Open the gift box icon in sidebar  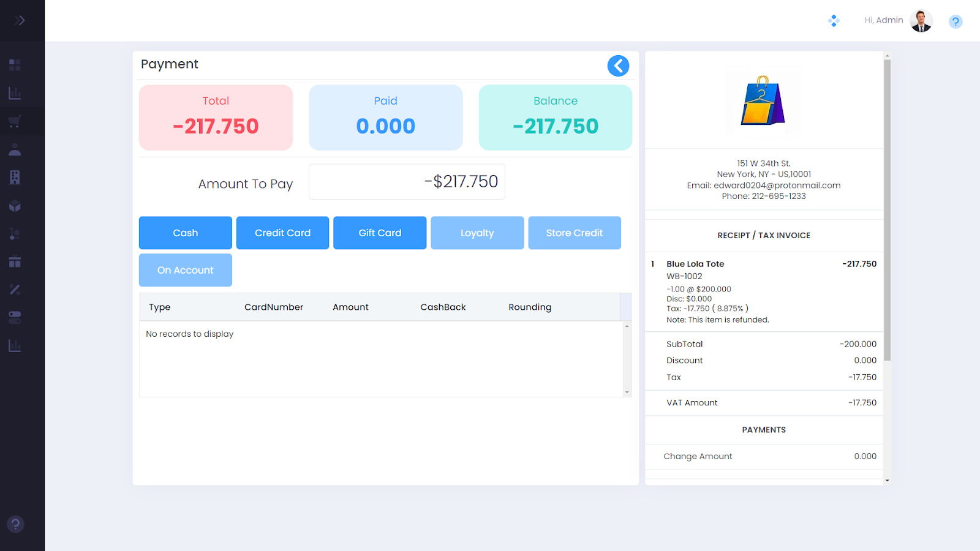(15, 262)
